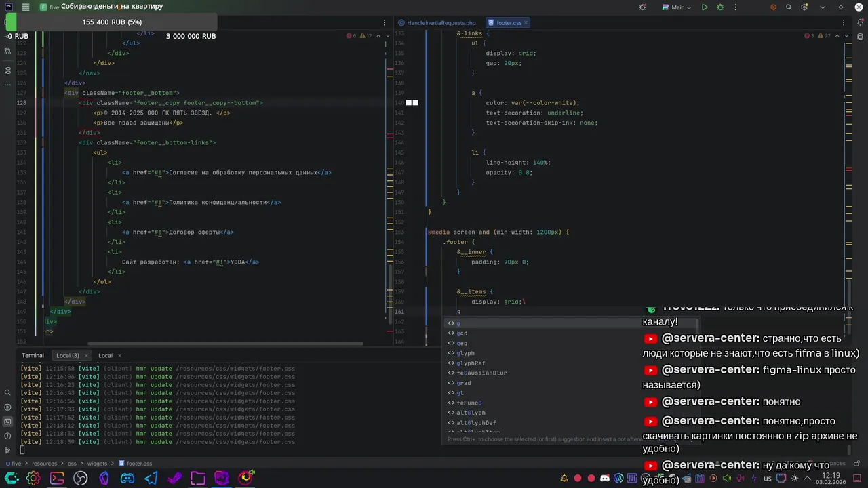This screenshot has height=488, width=868.
Task: Click the color preview at line 140 gutter
Action: [x=412, y=103]
